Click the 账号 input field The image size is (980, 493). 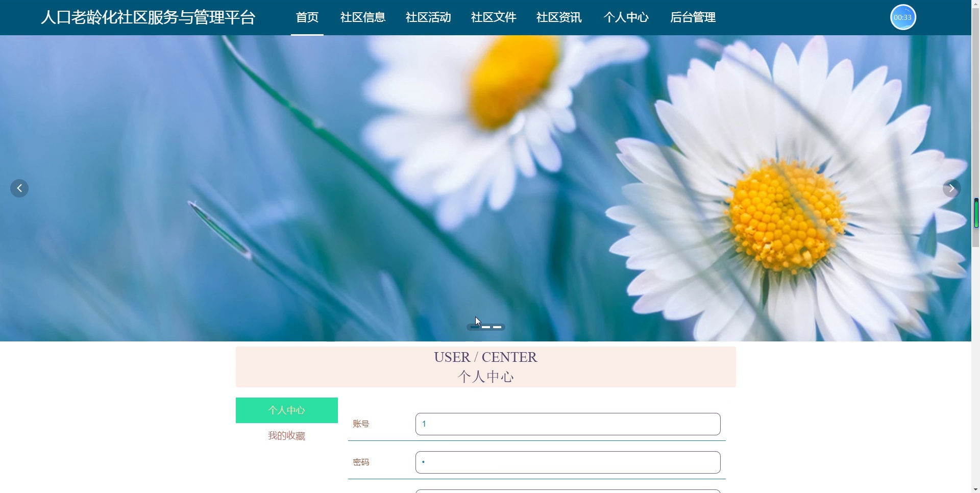tap(568, 424)
